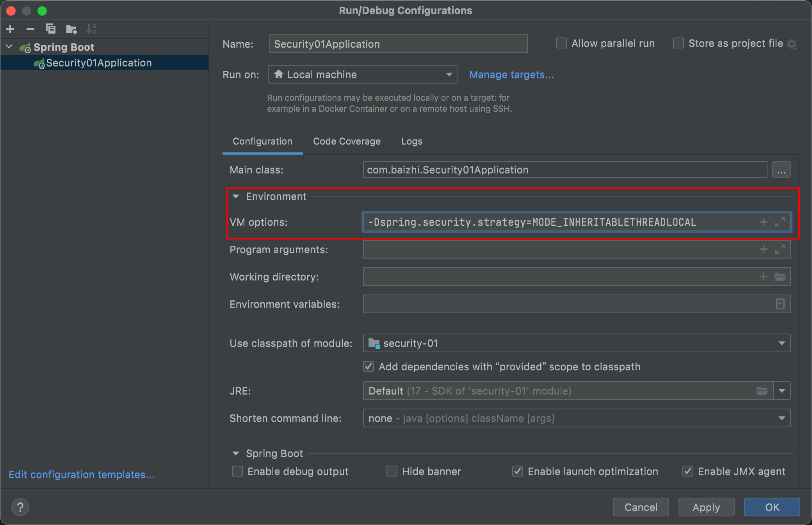Click into the Program arguments field
The width and height of the screenshot is (812, 525).
(558, 250)
